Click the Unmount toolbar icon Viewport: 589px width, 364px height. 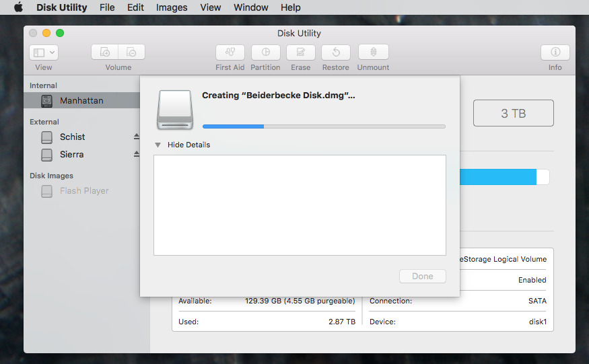click(374, 52)
